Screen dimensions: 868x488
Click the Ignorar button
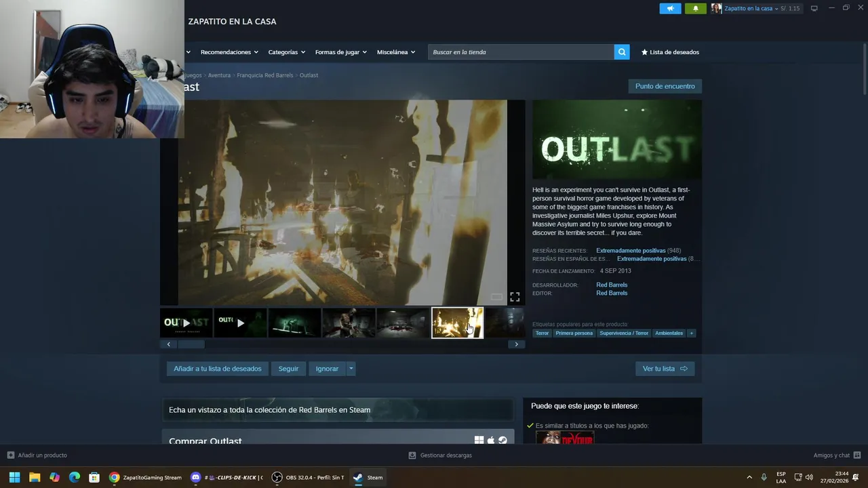click(x=327, y=369)
